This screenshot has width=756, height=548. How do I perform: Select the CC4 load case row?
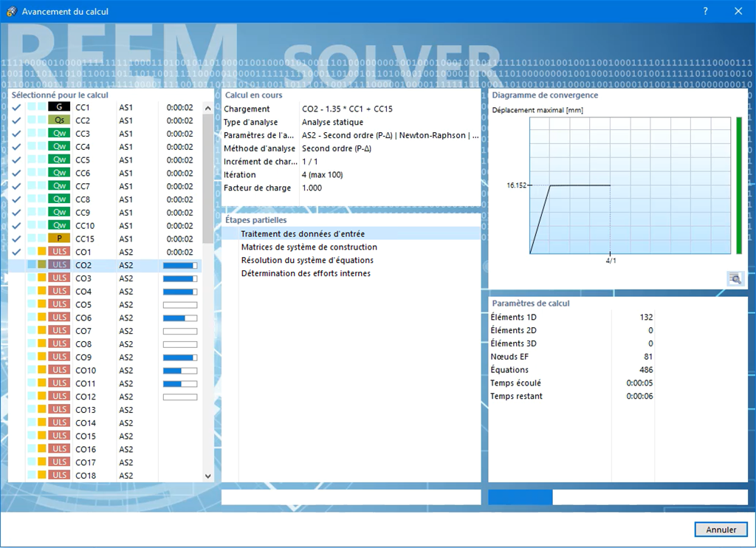[x=105, y=147]
